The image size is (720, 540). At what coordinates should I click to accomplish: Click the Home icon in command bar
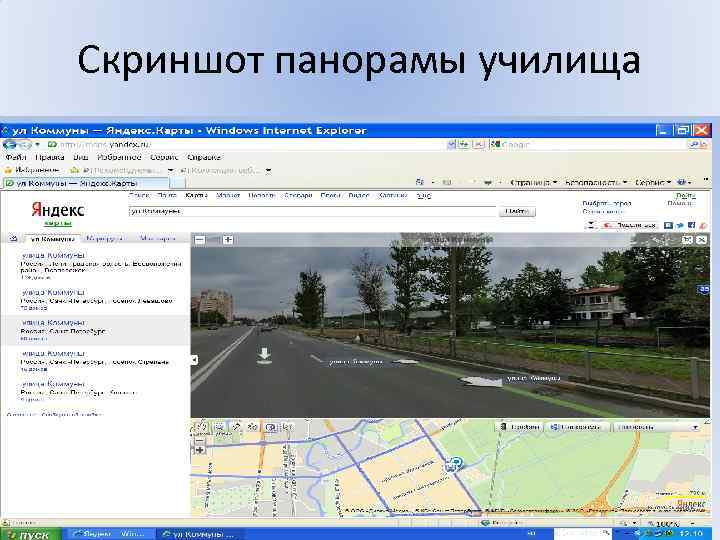pyautogui.click(x=420, y=182)
